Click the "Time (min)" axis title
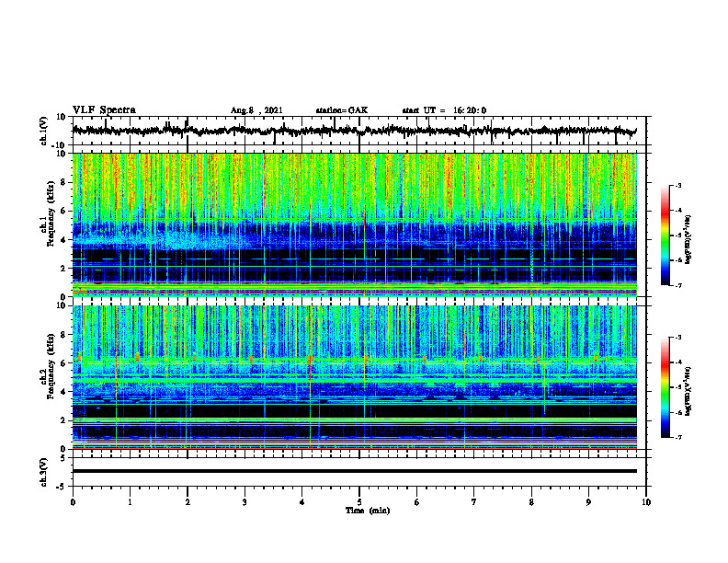This screenshot has height=563, width=728. click(x=368, y=511)
